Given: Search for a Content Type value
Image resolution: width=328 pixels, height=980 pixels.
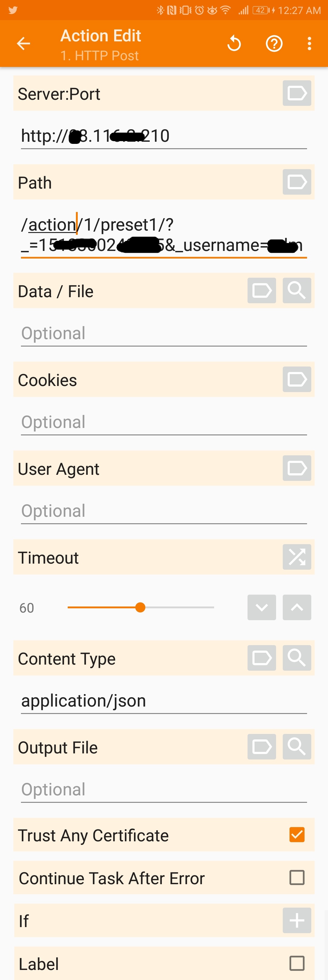Looking at the screenshot, I should click(296, 659).
